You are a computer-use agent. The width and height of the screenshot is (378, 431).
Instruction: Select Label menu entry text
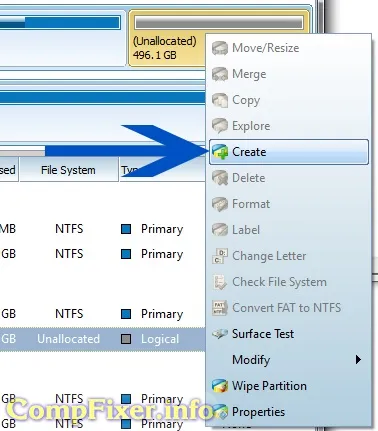point(246,230)
